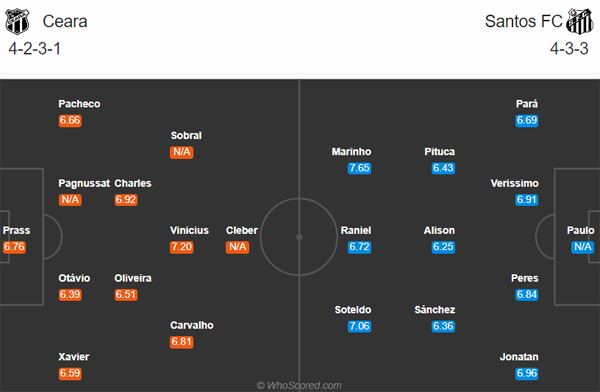
Task: Select goalkeeper Paulo's N/A rating
Action: (x=583, y=247)
